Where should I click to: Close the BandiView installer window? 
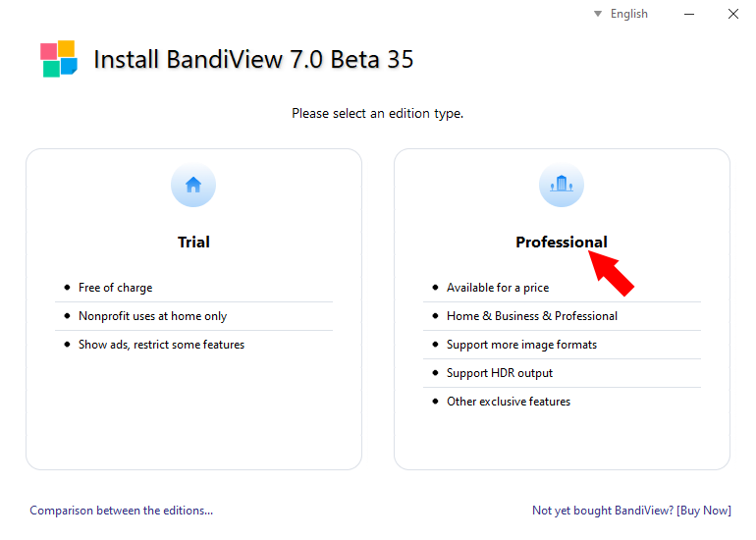tap(732, 14)
